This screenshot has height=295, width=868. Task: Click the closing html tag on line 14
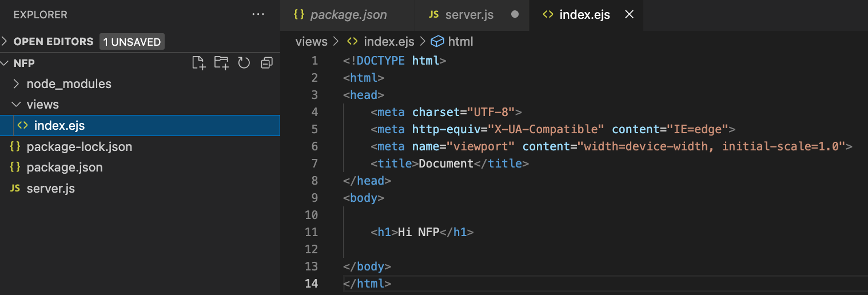pos(367,284)
